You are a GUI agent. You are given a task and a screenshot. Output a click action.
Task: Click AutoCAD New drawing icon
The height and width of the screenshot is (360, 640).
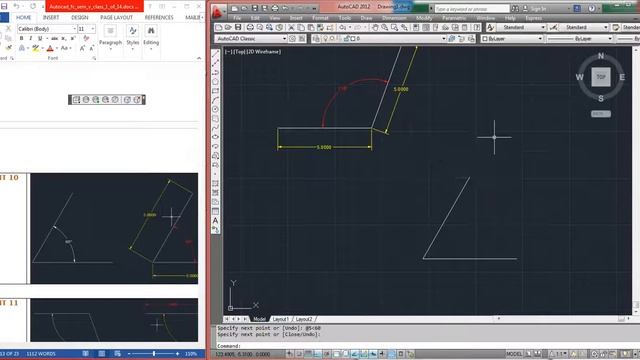click(x=219, y=27)
